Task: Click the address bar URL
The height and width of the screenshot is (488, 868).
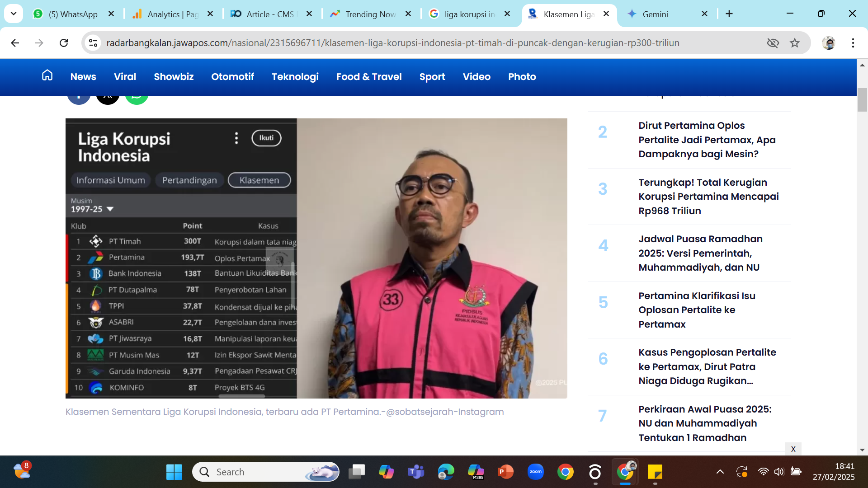Action: click(392, 43)
